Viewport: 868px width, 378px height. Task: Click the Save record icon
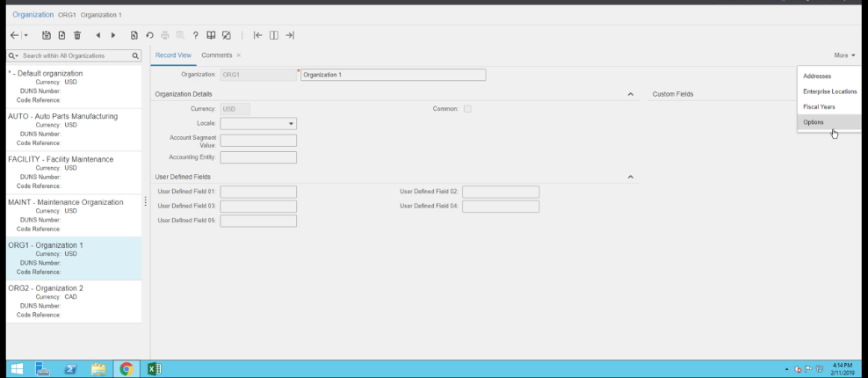tap(47, 35)
